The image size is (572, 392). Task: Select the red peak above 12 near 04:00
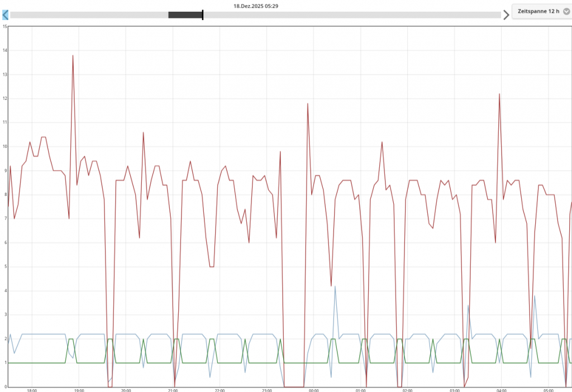[499, 94]
